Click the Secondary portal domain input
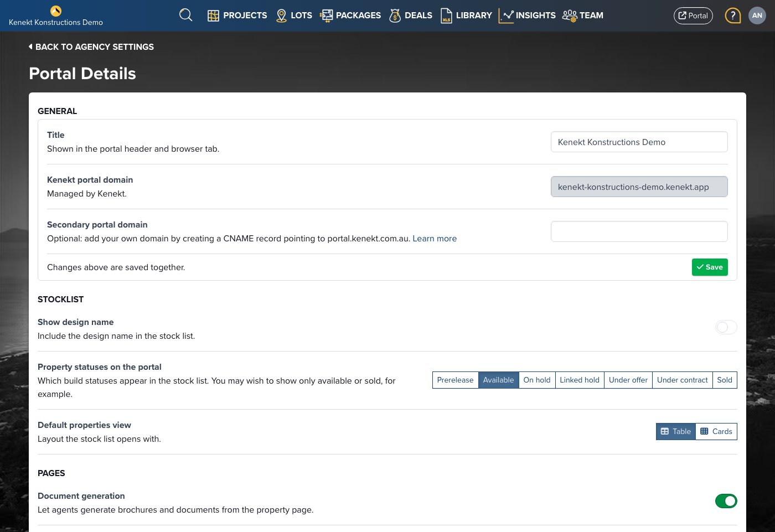 click(639, 231)
